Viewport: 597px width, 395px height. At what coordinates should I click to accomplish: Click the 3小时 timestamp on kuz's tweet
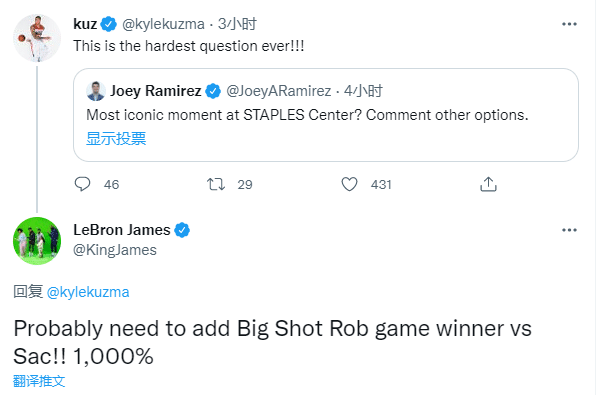click(237, 24)
